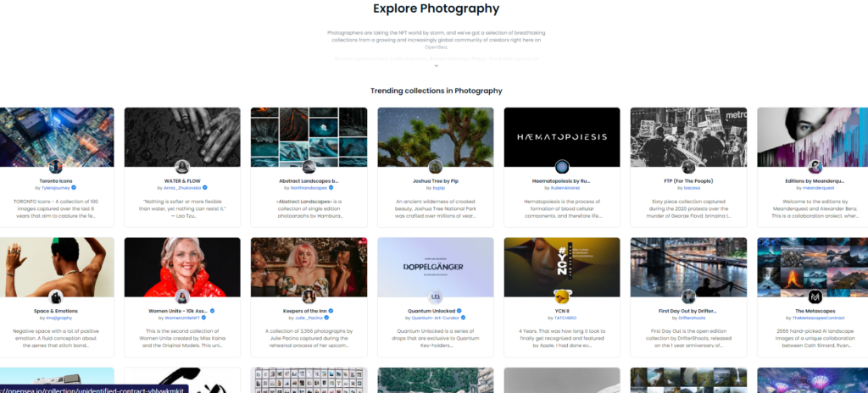This screenshot has width=868, height=393.
Task: Open the DOPPELGÄNGER banner thumbnail
Action: pyautogui.click(x=436, y=268)
